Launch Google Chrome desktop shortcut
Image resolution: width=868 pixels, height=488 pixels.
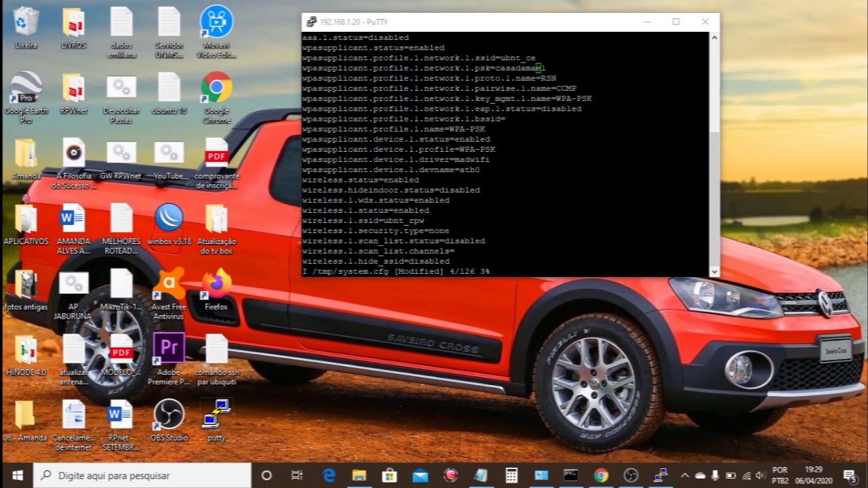217,98
